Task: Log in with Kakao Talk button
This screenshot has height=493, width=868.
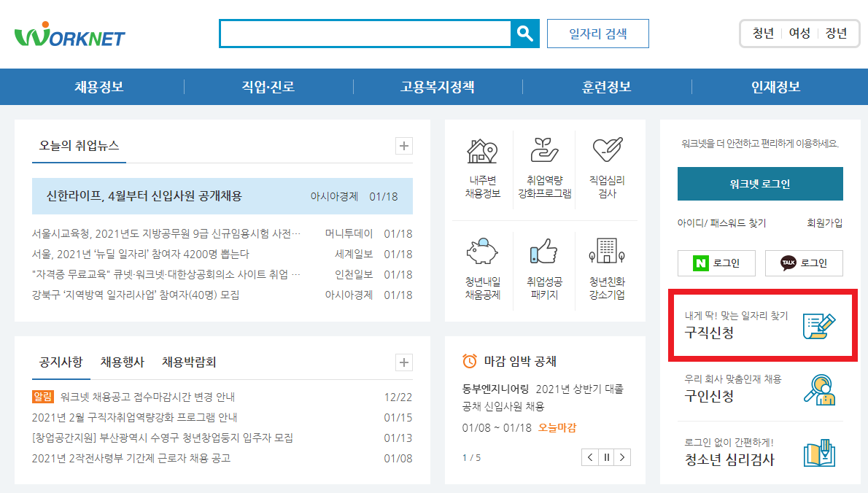Action: pyautogui.click(x=804, y=263)
